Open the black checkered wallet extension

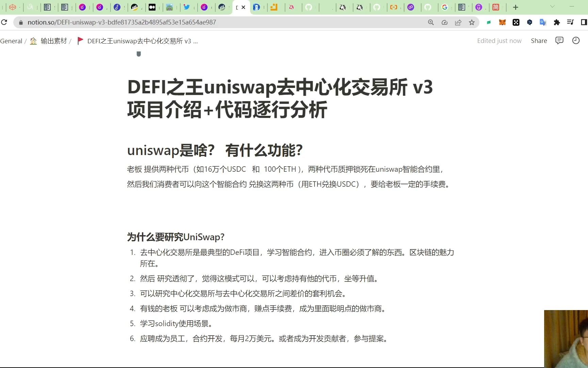click(516, 22)
